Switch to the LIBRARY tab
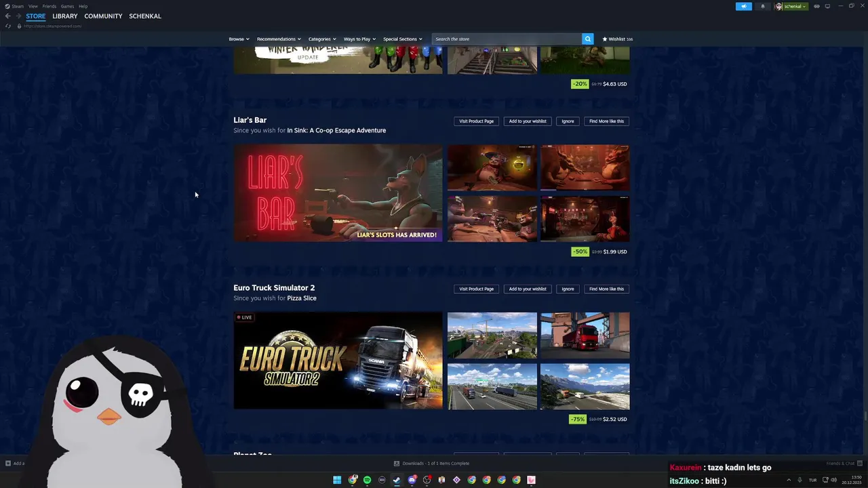Viewport: 868px width, 488px height. coord(64,16)
